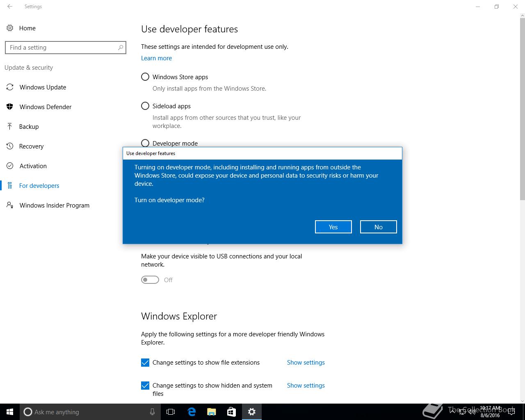525x420 pixels.
Task: Click the Use developer features dialog title
Action: click(151, 153)
